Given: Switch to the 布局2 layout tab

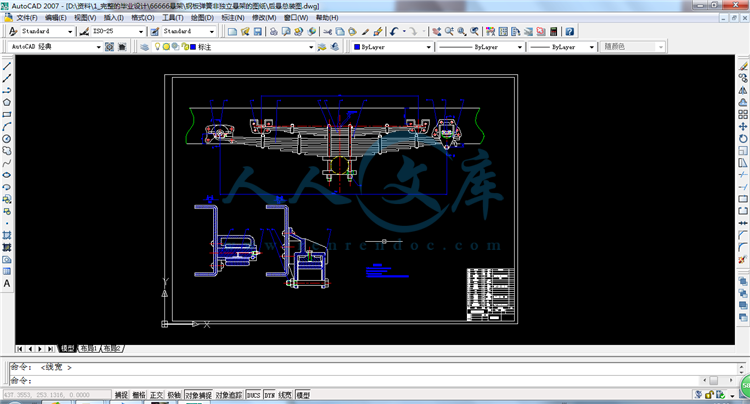Looking at the screenshot, I should coord(111,349).
